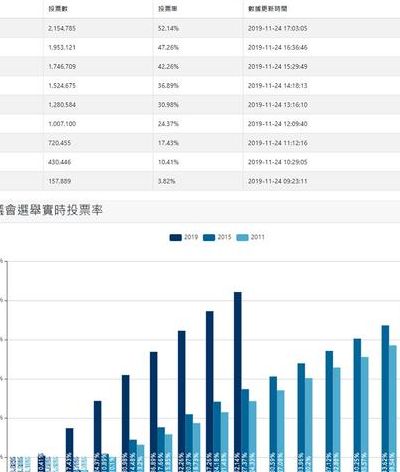Image resolution: width=400 pixels, height=472 pixels.
Task: Select vote count 1,953,121
Action: pos(62,47)
